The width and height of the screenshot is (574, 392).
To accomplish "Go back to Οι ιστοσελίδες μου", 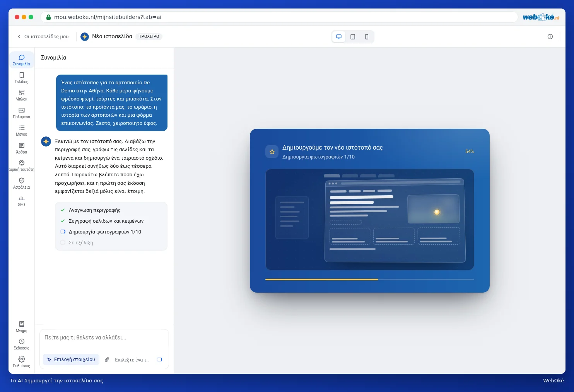I will pyautogui.click(x=43, y=37).
